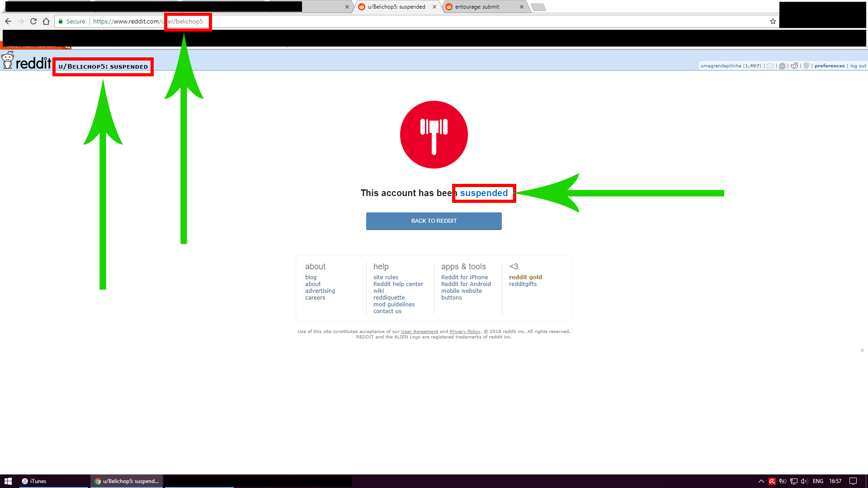
Task: Open the reddit gold link
Action: coord(525,277)
